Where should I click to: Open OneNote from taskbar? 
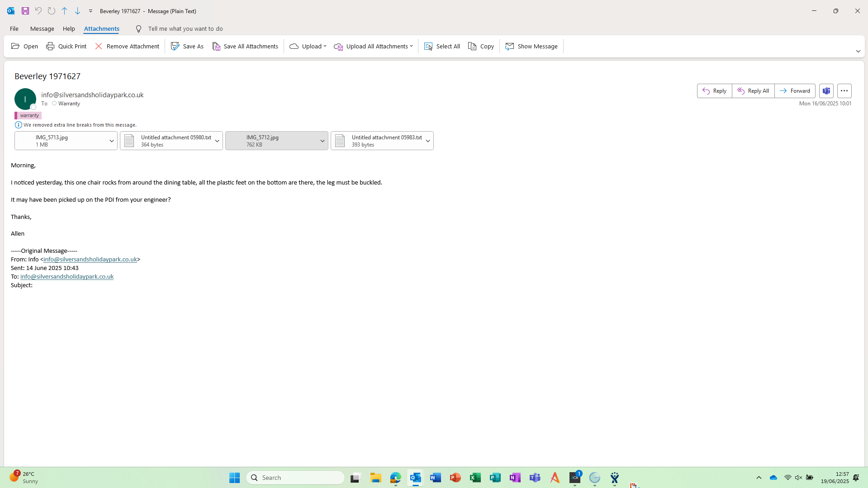[x=515, y=478]
